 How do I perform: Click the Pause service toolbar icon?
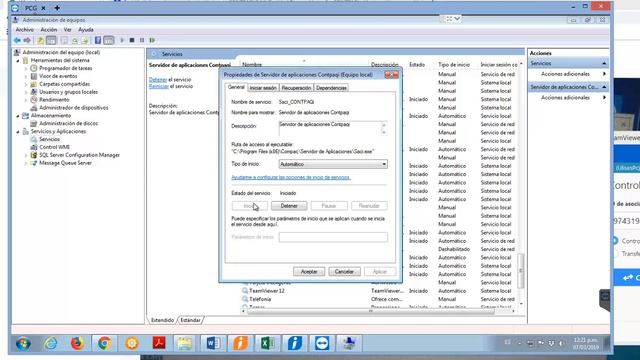(x=142, y=40)
